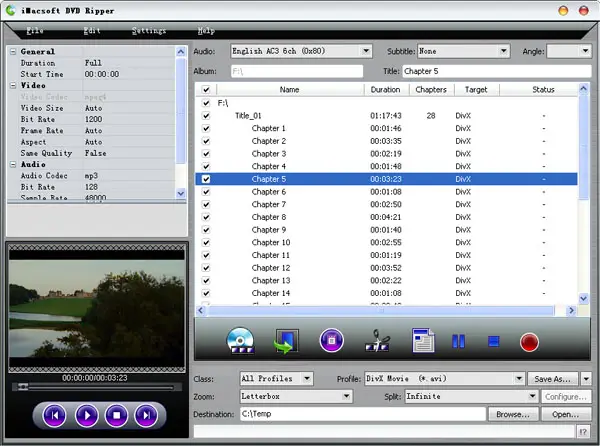Viewport: 600px width, 446px height.
Task: Click the Save As... button
Action: (553, 379)
